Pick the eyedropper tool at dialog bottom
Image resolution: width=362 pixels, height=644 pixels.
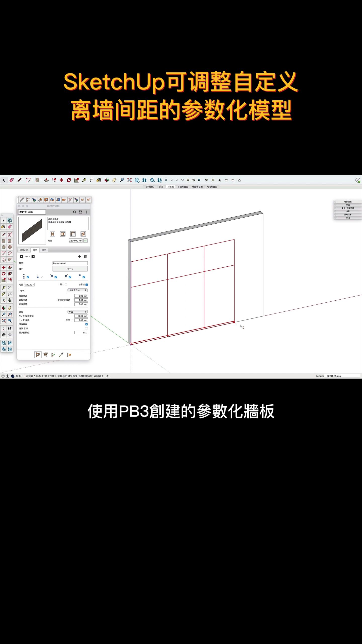click(x=61, y=355)
